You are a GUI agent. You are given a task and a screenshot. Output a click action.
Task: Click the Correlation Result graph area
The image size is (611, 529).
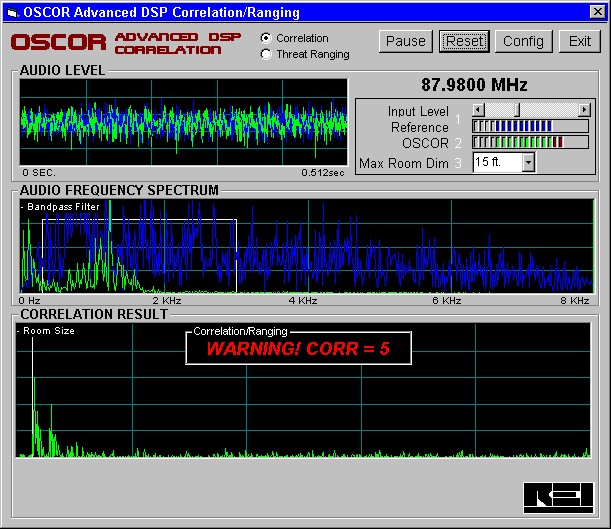[x=303, y=390]
